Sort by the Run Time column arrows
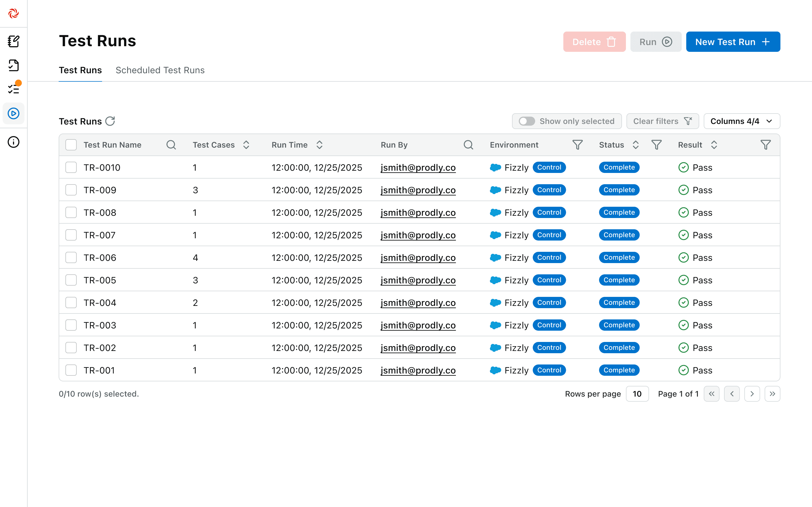This screenshot has height=507, width=812. 319,145
